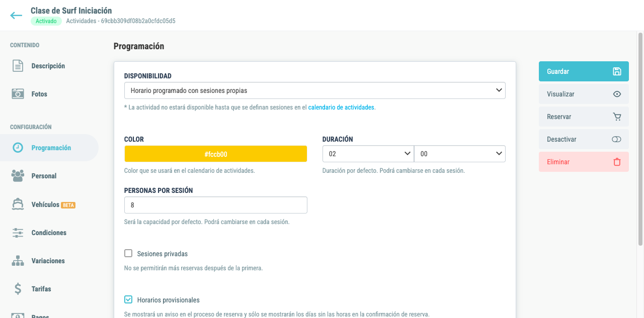This screenshot has width=644, height=318.
Task: Uncheck the Horarios provisionales checkbox
Action: pos(128,299)
